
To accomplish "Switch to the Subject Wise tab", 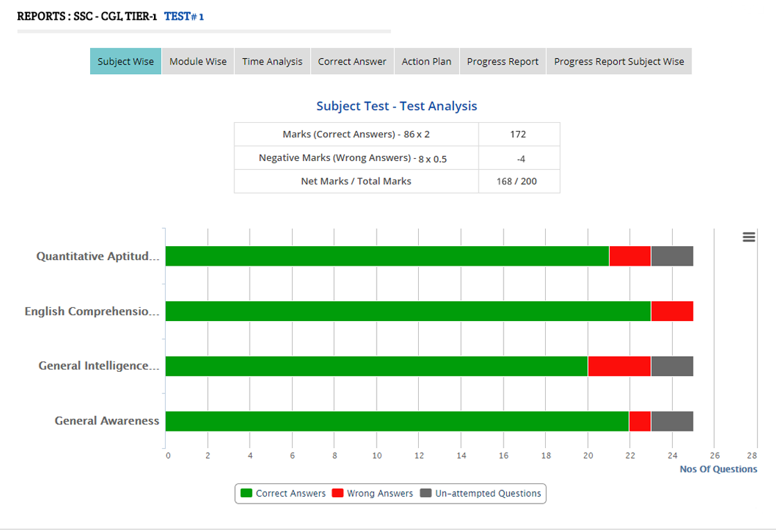I will [126, 61].
